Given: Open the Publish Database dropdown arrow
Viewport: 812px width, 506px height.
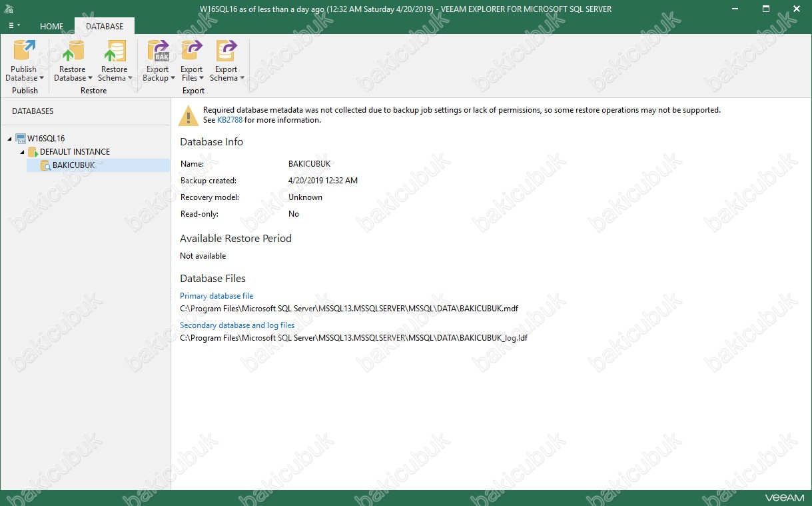Looking at the screenshot, I should (41, 79).
